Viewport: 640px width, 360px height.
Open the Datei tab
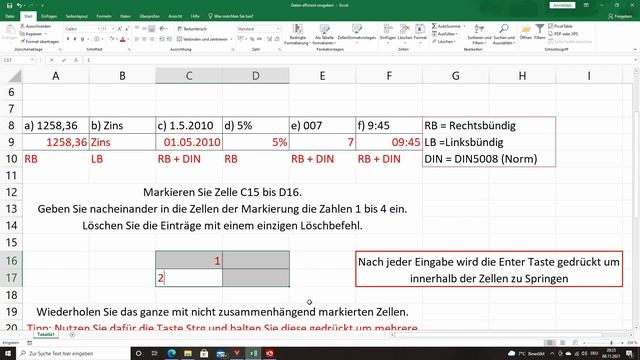pos(10,16)
